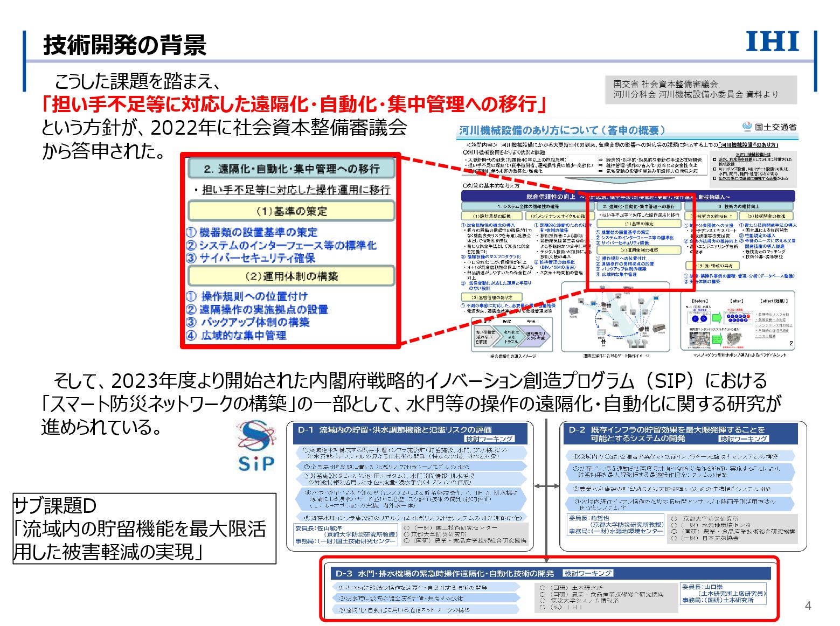Click the text 進められている。

(x=102, y=427)
